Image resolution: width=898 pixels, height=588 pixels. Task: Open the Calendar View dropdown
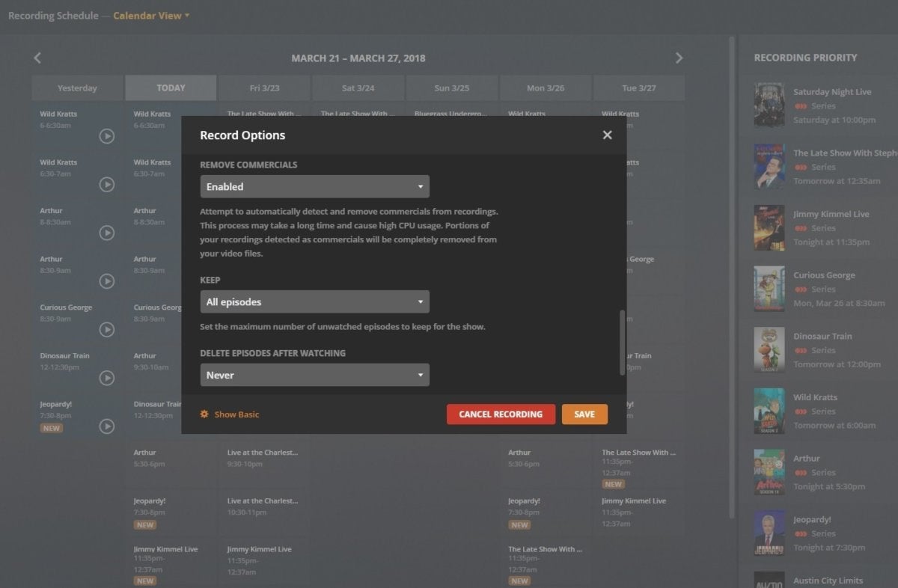coord(151,16)
